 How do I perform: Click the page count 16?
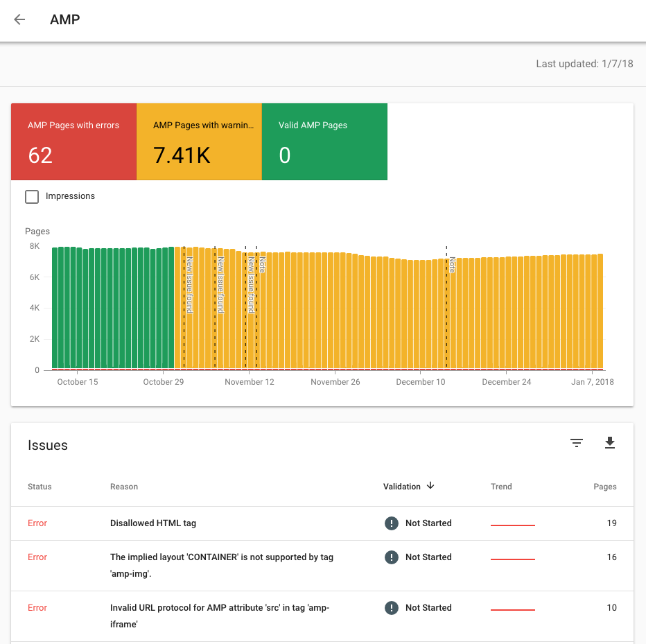tap(611, 557)
